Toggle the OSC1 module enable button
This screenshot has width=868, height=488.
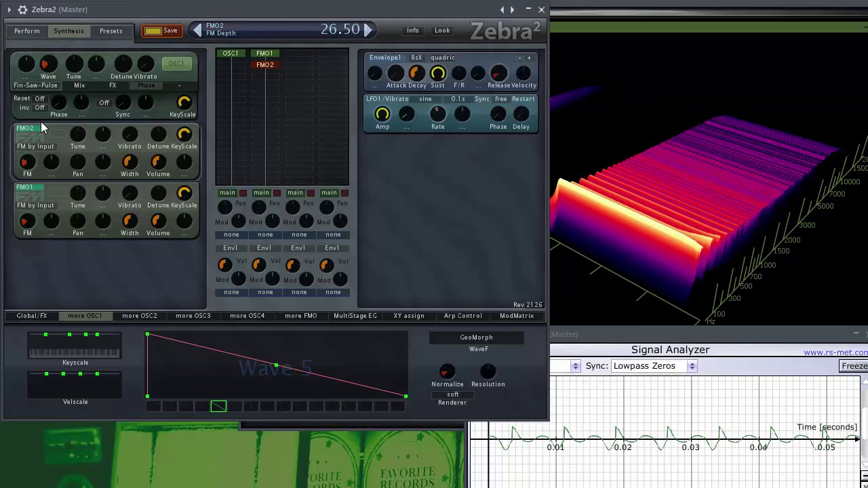click(176, 64)
